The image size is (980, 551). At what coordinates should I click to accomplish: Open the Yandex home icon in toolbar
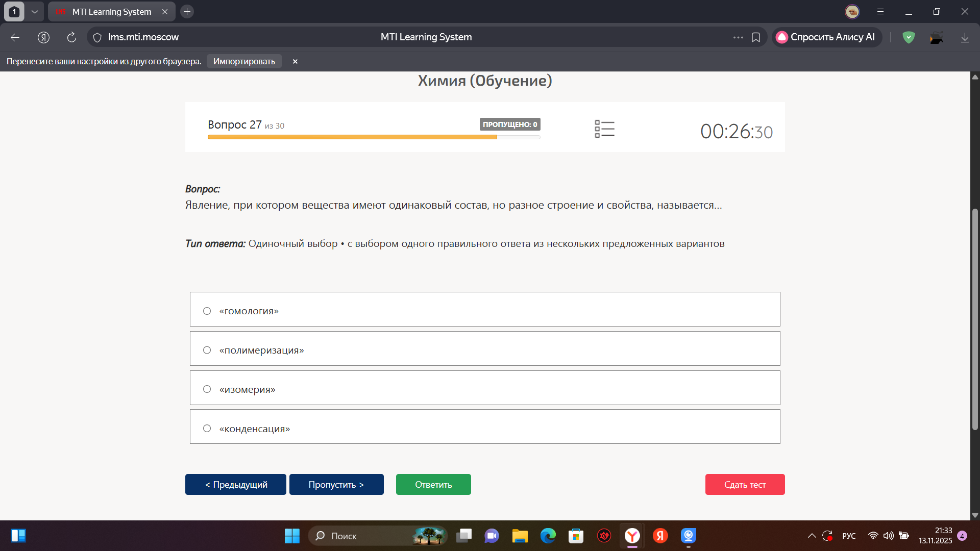(43, 37)
